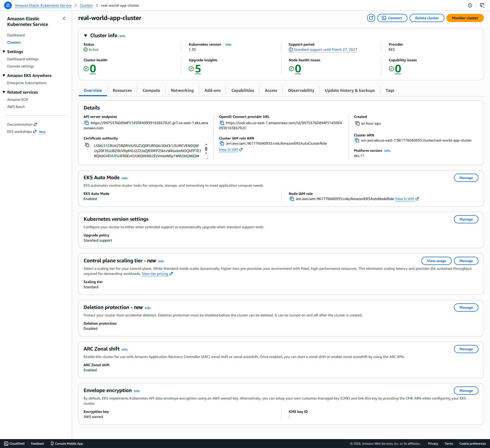
Task: Open Amazon Elastic Kubernetes Service breadcrumb
Action: point(43,5)
